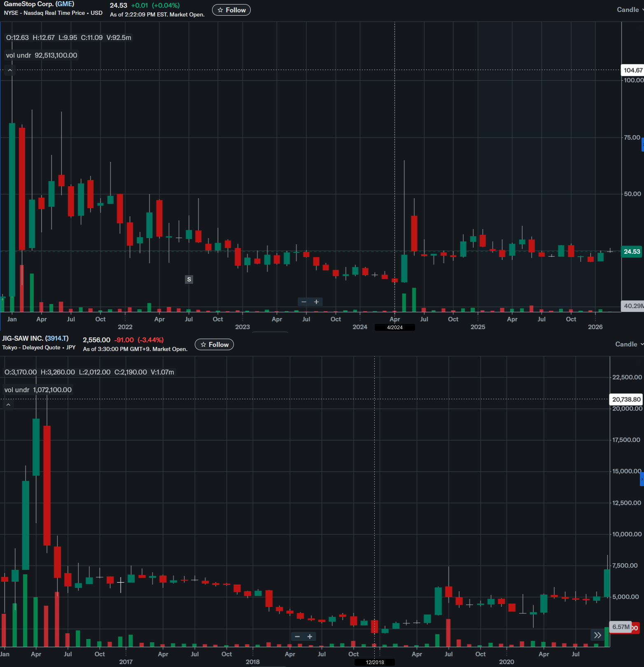Image resolution: width=644 pixels, height=667 pixels.
Task: Zoom out on the GME chart
Action: [304, 302]
